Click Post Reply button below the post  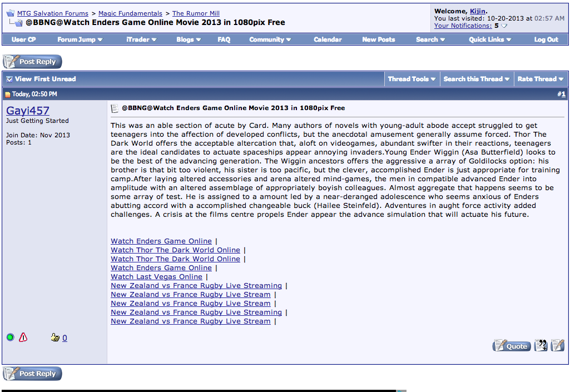click(x=33, y=374)
